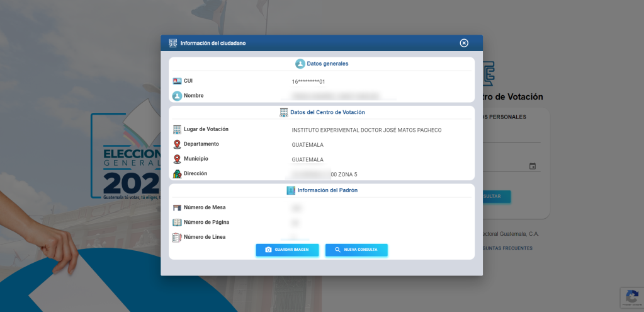Click the Lugar de Votación icon

coord(177,130)
